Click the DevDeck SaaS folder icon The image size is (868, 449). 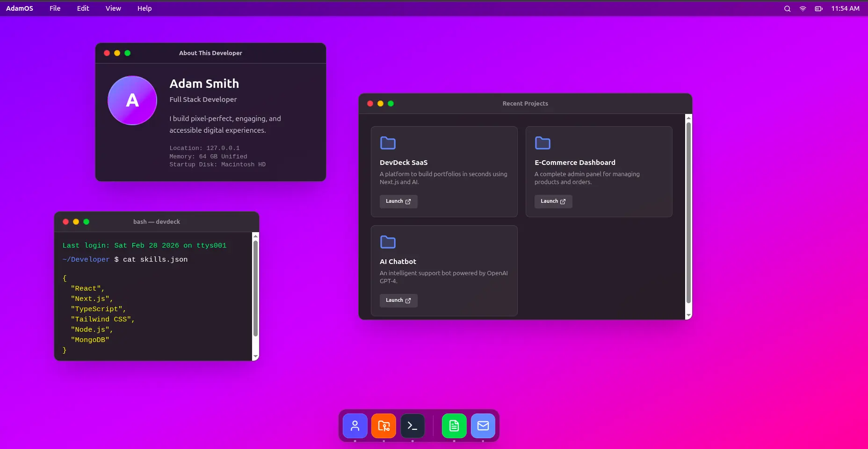(388, 143)
